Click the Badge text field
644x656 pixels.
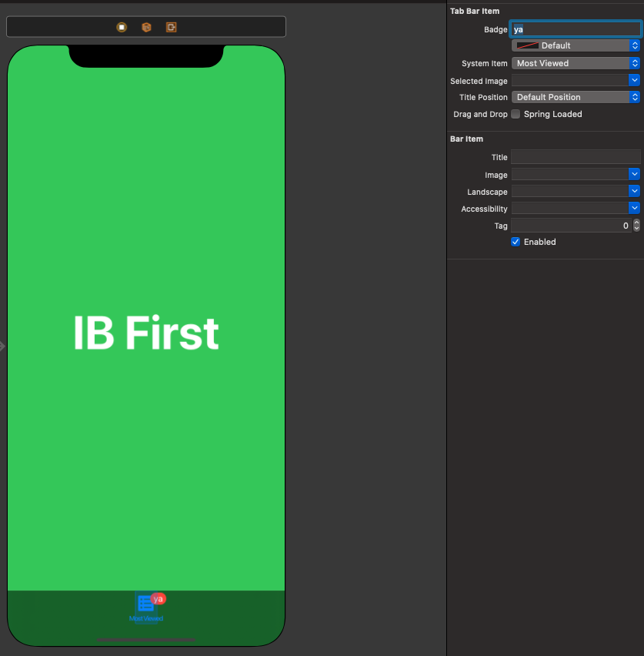pyautogui.click(x=576, y=29)
